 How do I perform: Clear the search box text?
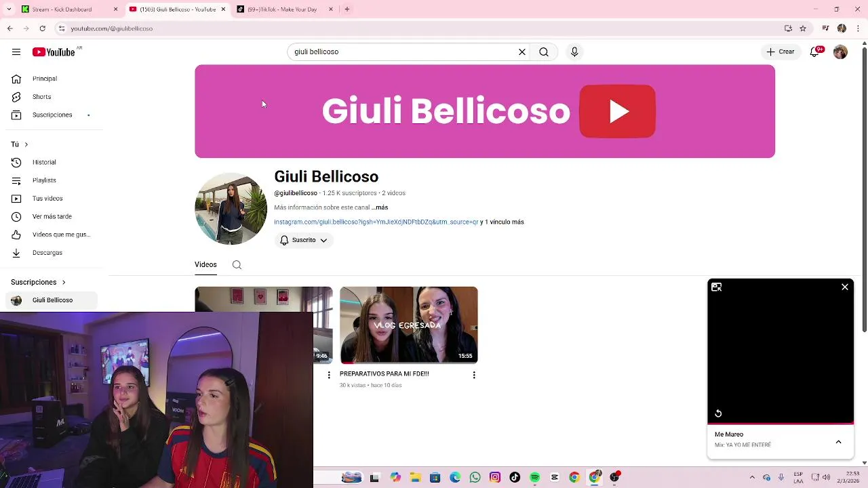coord(522,52)
